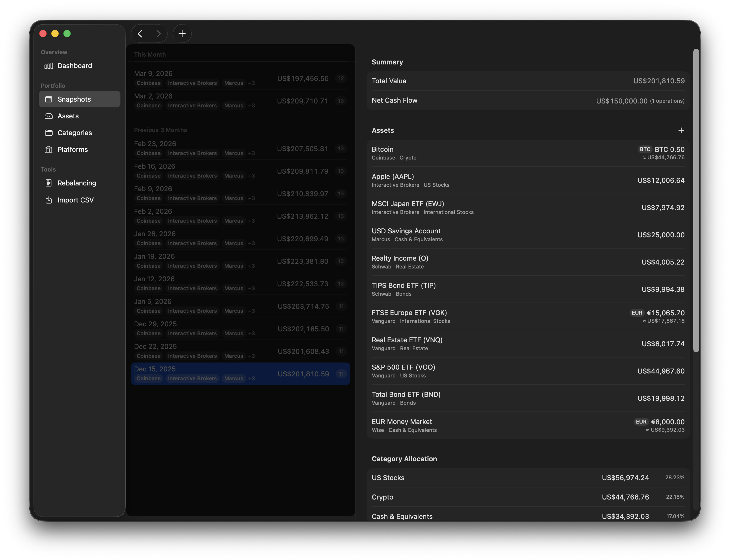The image size is (730, 560).
Task: Click the detail pane vertical scrollbar
Action: 696,200
